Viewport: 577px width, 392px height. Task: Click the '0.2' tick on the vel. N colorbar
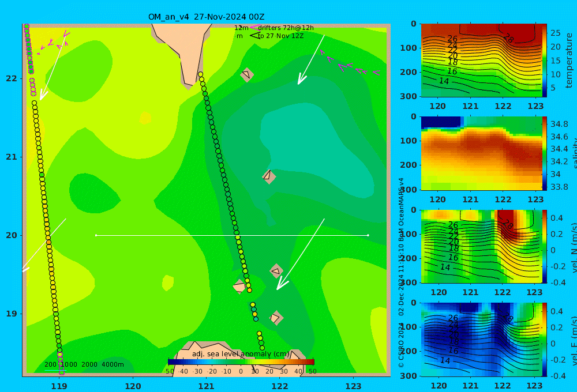tap(557, 234)
